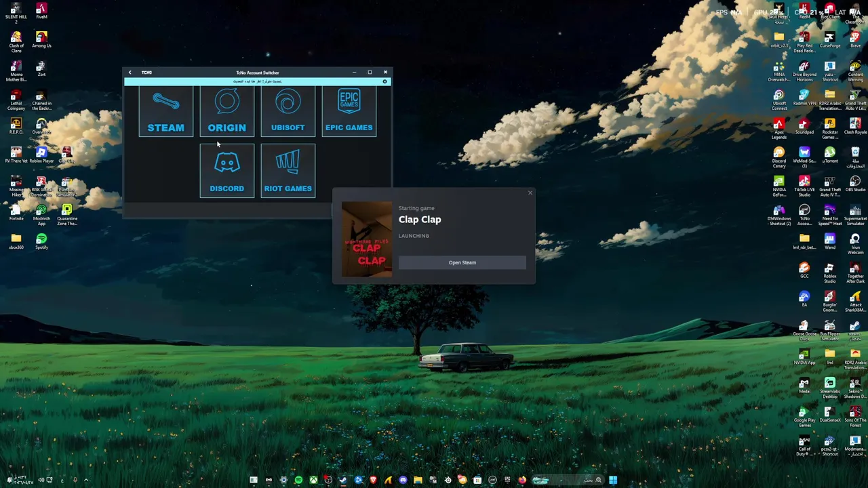Select the FiveM desktop shortcut

click(x=41, y=12)
